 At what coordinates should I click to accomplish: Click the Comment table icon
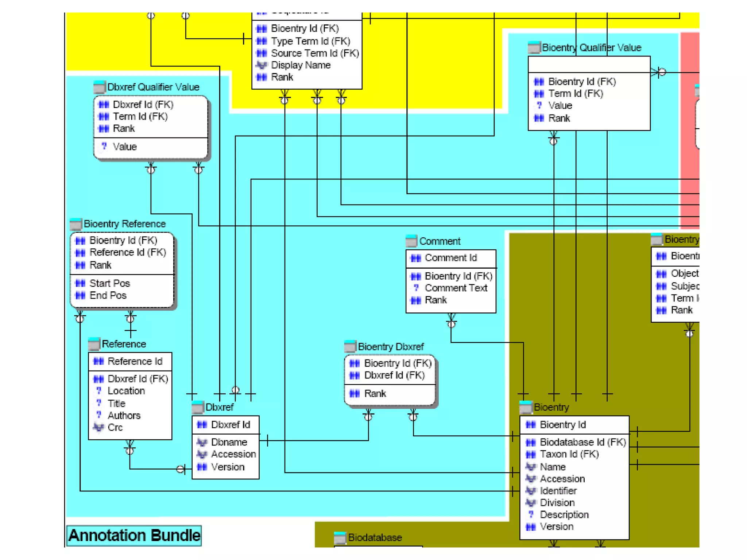click(x=411, y=241)
